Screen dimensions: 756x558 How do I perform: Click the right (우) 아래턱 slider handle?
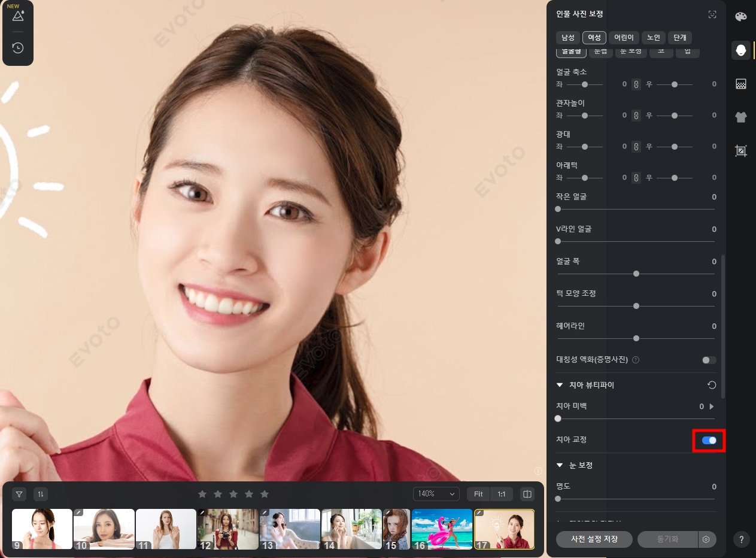[675, 178]
